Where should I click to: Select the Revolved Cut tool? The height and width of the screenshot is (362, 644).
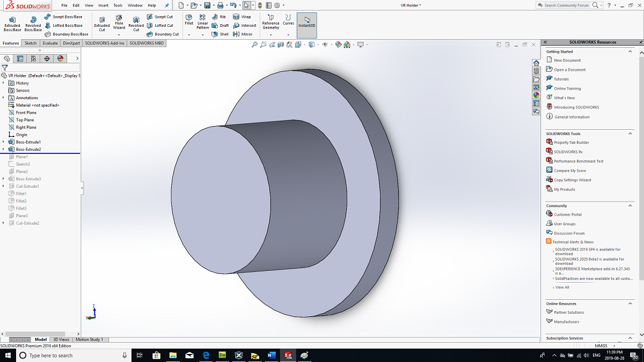pyautogui.click(x=136, y=24)
